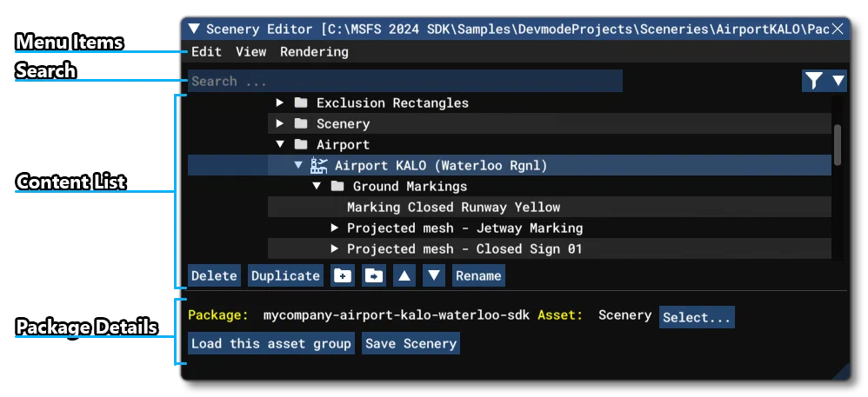
Task: Open the filter funnel dropdown
Action: click(824, 82)
